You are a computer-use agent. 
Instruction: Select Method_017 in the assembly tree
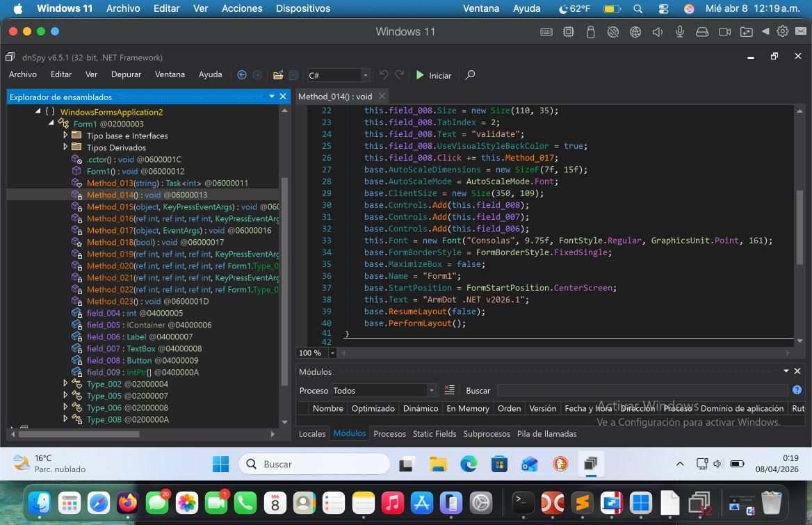(110, 230)
